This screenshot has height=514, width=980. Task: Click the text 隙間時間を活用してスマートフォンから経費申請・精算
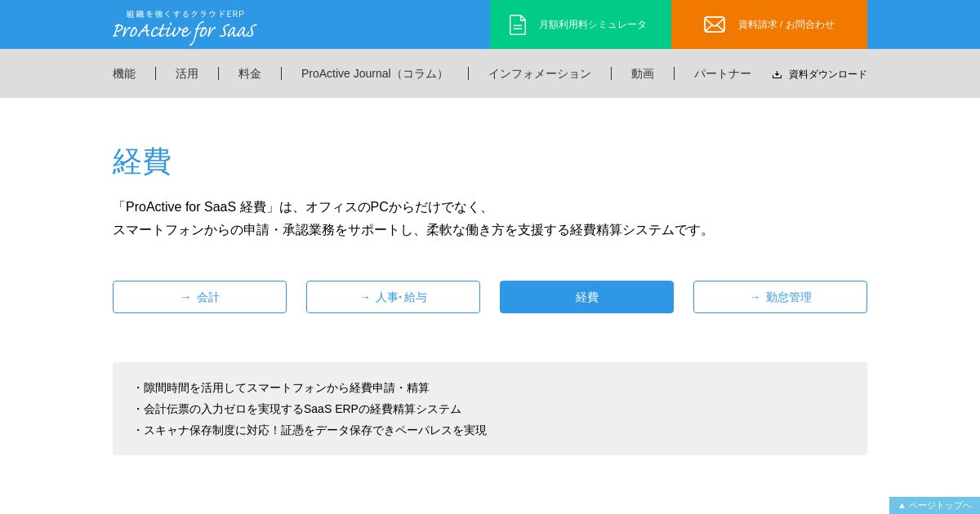coord(287,388)
